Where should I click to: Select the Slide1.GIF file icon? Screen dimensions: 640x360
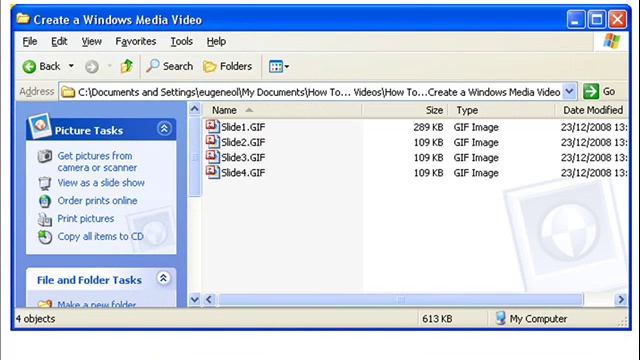(x=212, y=126)
